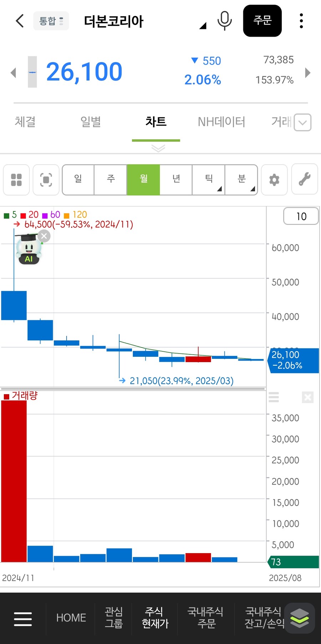Show next stock with right triangle

click(x=308, y=73)
